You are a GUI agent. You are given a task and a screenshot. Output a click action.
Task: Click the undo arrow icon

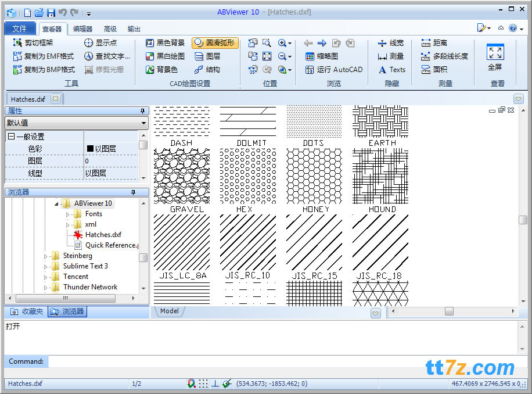point(62,13)
